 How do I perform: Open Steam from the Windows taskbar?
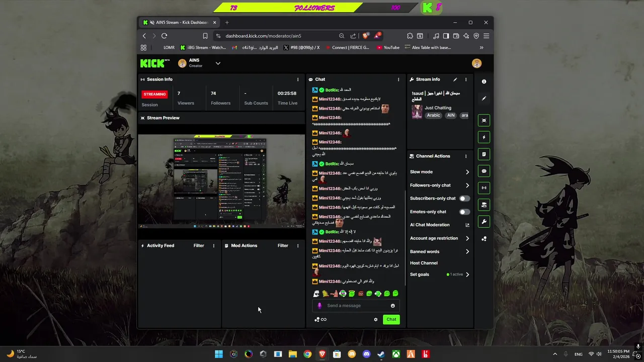[x=381, y=354]
